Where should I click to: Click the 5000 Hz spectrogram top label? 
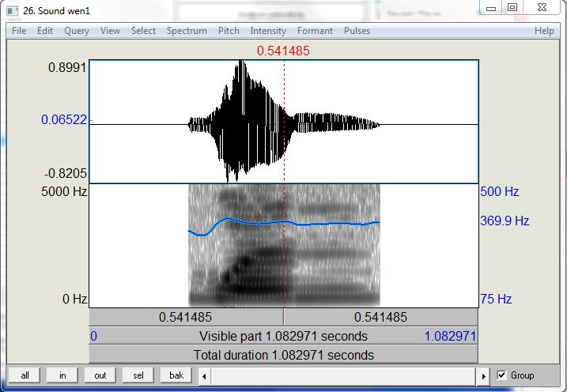(64, 191)
